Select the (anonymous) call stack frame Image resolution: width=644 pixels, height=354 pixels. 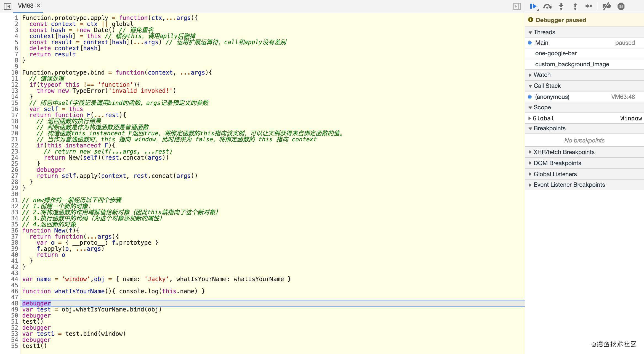[585, 97]
